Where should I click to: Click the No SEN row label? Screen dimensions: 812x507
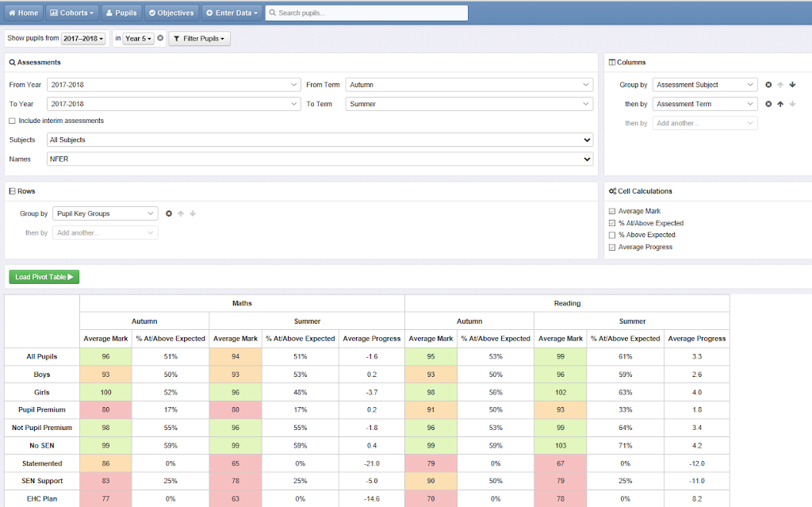click(x=42, y=445)
